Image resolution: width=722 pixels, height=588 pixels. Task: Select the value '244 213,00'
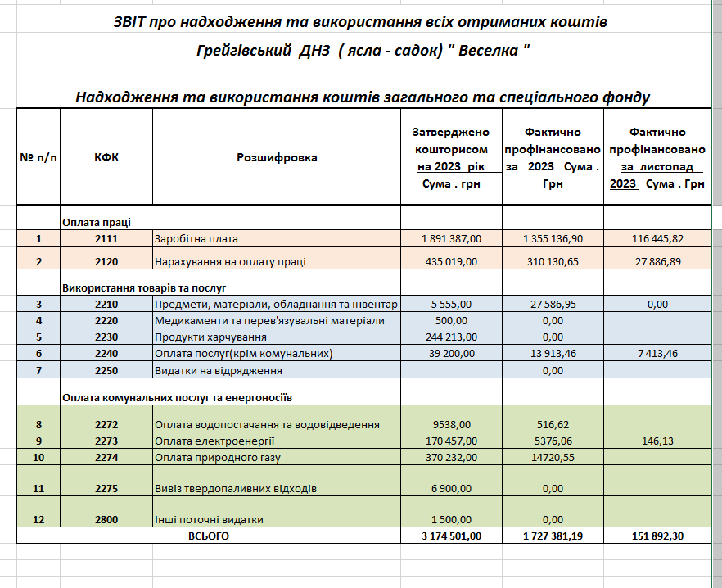pos(451,337)
